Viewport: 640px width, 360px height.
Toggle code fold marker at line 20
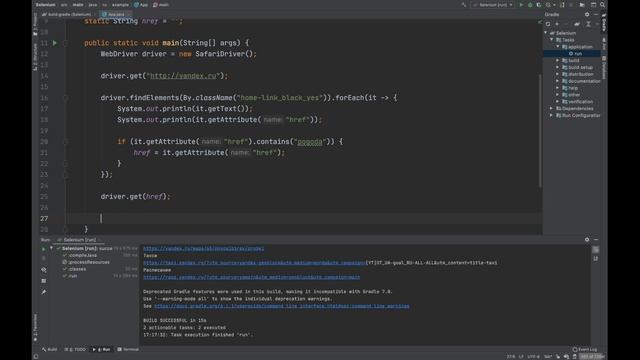point(65,142)
